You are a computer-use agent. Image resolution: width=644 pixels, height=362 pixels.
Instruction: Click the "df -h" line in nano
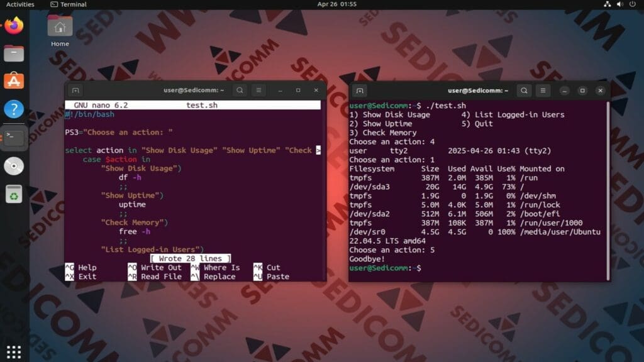tap(130, 177)
